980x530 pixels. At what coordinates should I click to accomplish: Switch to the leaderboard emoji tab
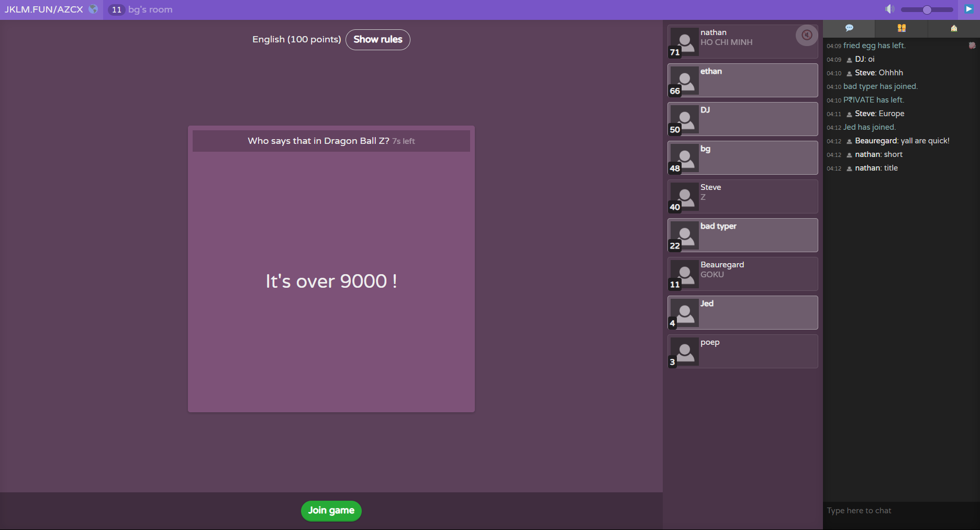pos(901,28)
